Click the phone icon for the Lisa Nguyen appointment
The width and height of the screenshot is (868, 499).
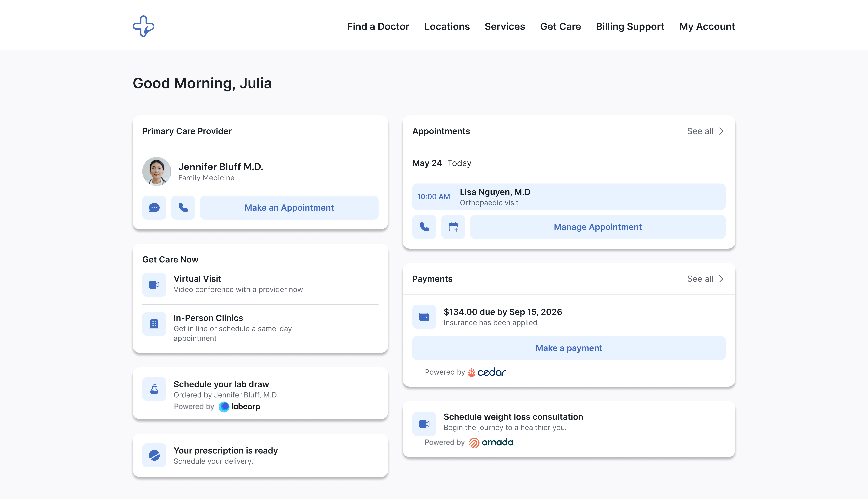point(424,227)
